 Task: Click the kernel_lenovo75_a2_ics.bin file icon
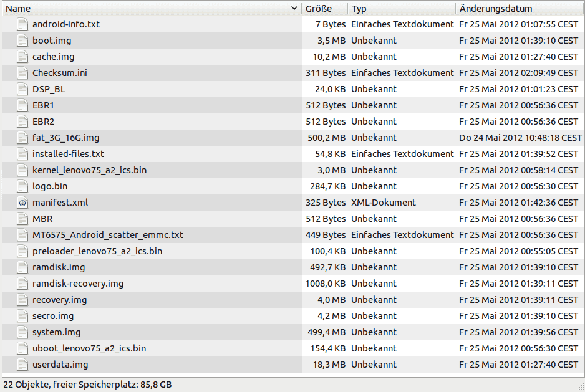pos(22,170)
